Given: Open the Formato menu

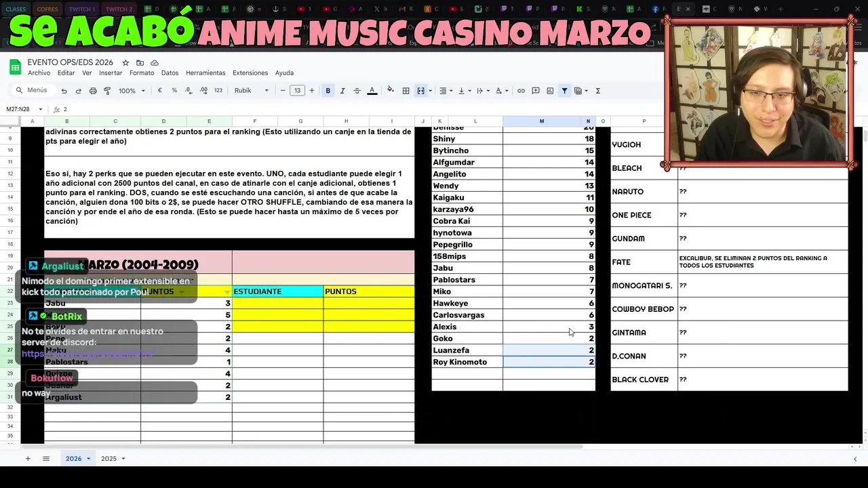Looking at the screenshot, I should click(x=142, y=73).
